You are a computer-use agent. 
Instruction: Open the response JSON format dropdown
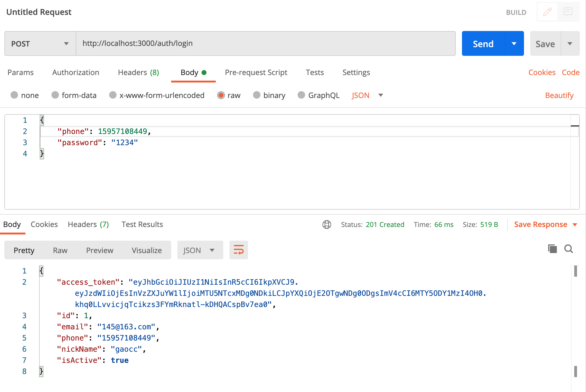coord(200,250)
